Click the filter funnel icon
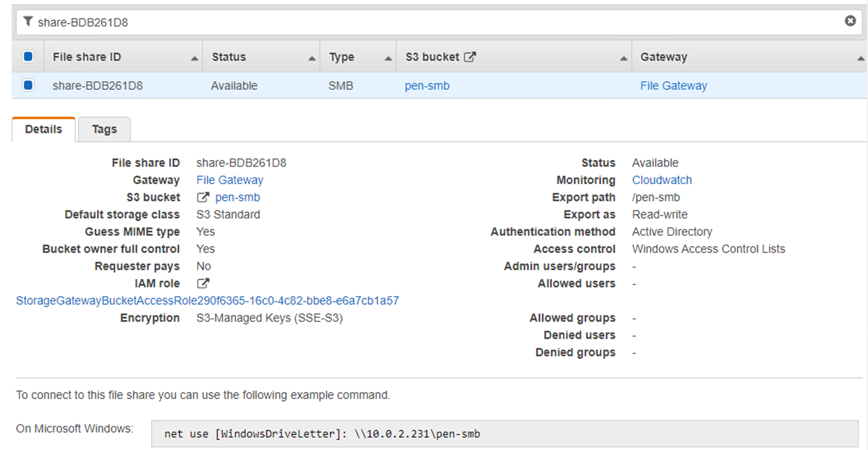 pyautogui.click(x=28, y=21)
